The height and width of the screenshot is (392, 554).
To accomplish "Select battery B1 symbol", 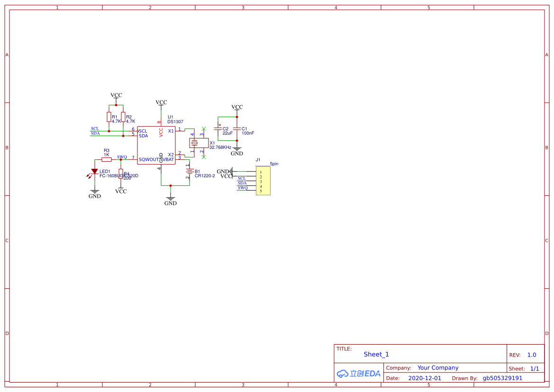I will click(190, 172).
